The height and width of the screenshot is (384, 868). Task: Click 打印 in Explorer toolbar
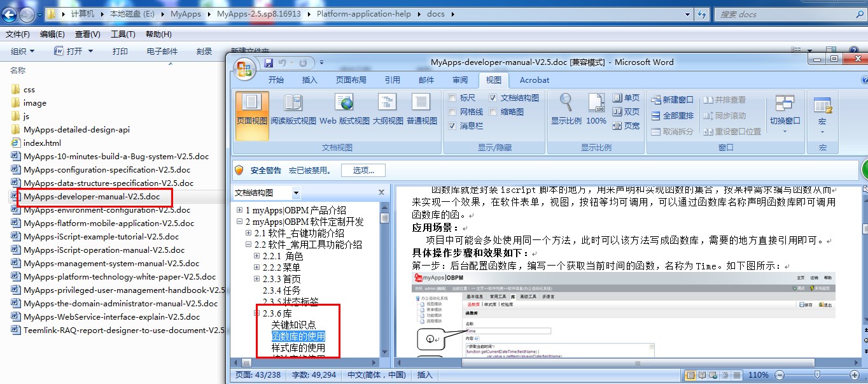[x=120, y=52]
